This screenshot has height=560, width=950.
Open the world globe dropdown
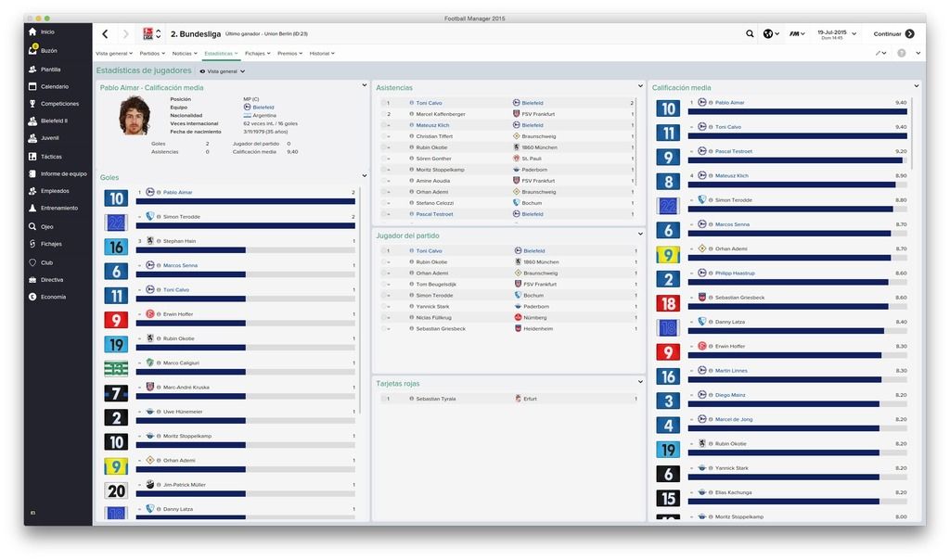click(771, 34)
